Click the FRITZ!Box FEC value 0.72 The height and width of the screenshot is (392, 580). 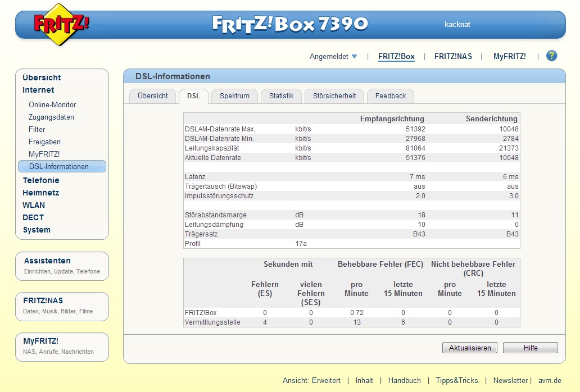click(356, 313)
